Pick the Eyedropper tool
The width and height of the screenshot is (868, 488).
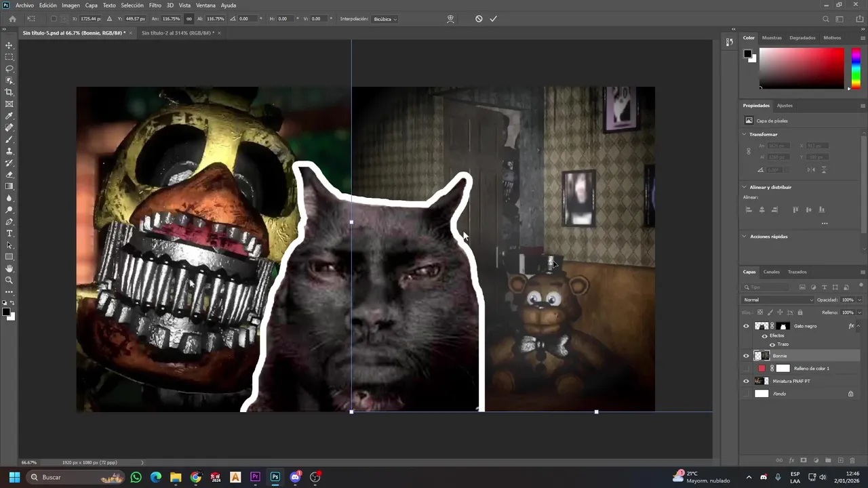9,116
